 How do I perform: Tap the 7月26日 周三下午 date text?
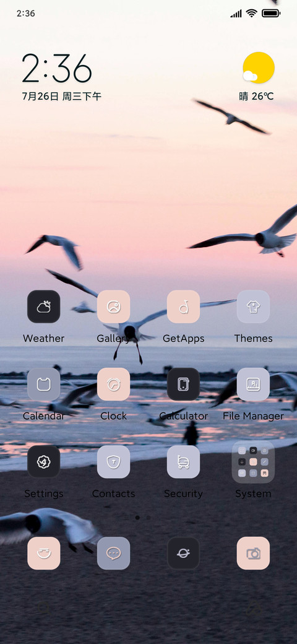[61, 97]
